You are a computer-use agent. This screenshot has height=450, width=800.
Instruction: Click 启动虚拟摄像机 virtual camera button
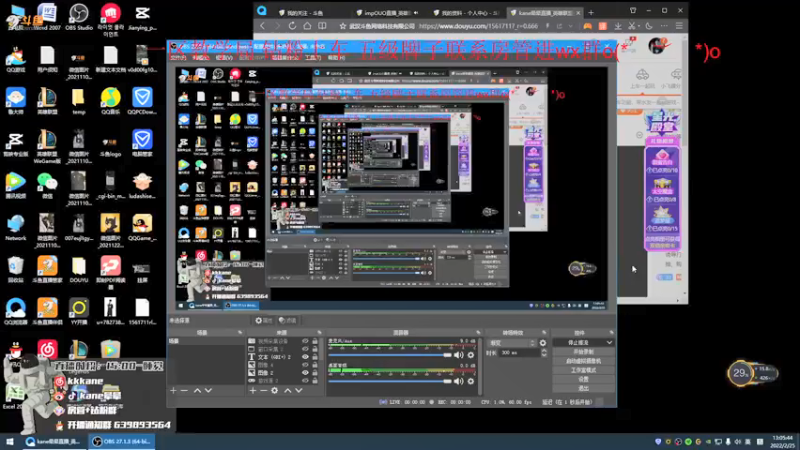[x=583, y=361]
